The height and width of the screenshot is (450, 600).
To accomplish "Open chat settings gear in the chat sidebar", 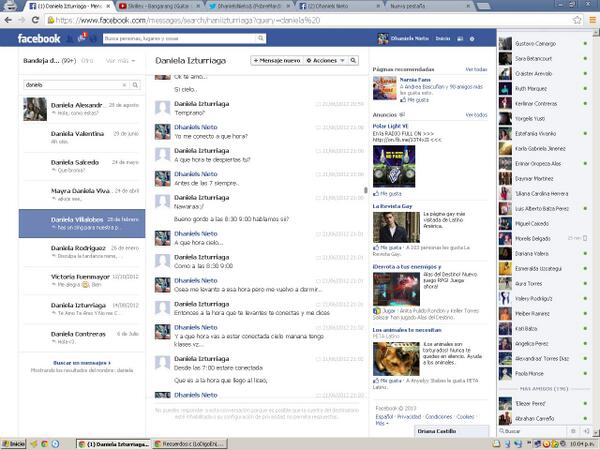I will [x=573, y=431].
